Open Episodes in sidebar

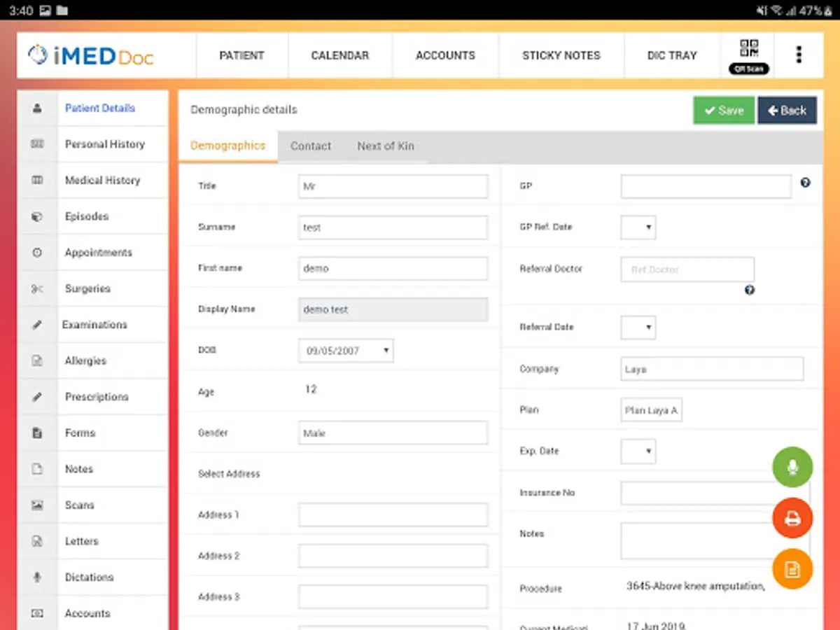point(87,217)
